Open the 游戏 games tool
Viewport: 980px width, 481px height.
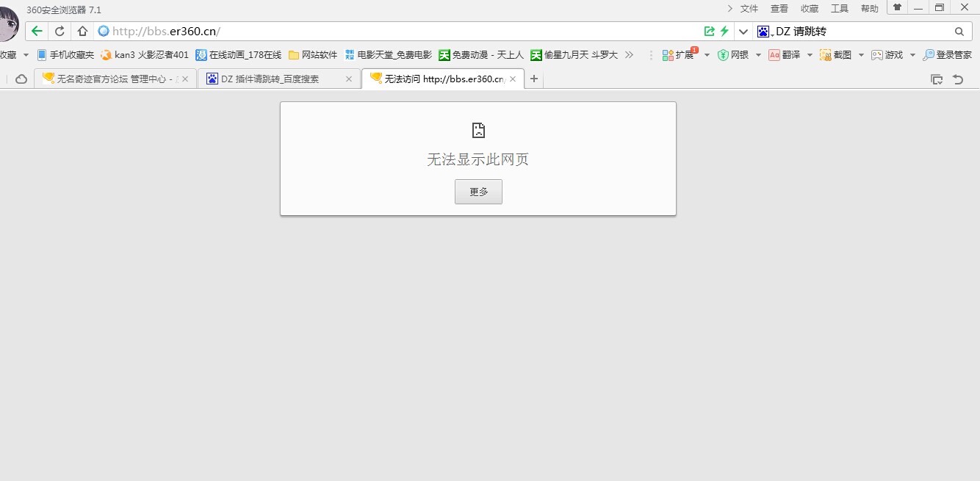(887, 55)
